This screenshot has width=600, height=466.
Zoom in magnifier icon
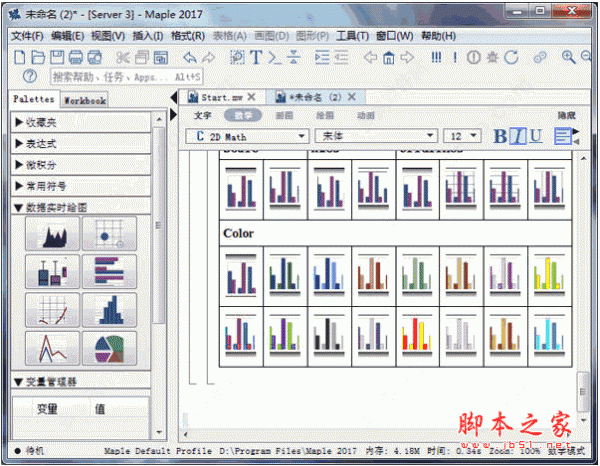pos(568,57)
